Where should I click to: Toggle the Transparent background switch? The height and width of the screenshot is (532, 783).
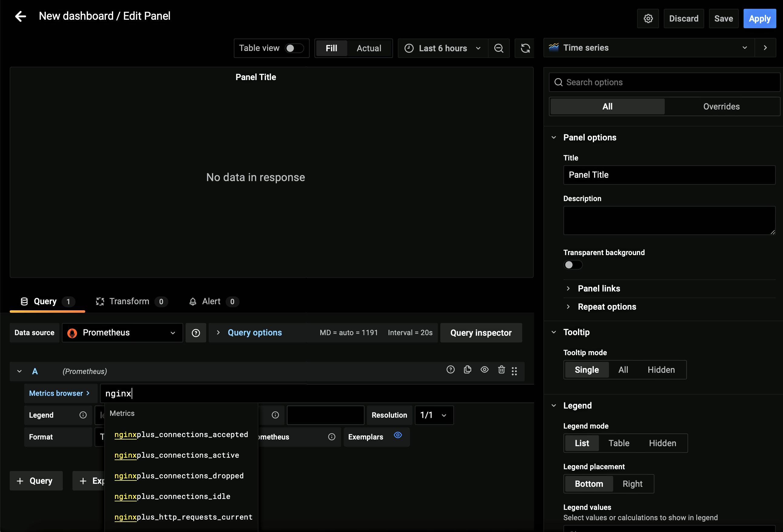click(573, 265)
